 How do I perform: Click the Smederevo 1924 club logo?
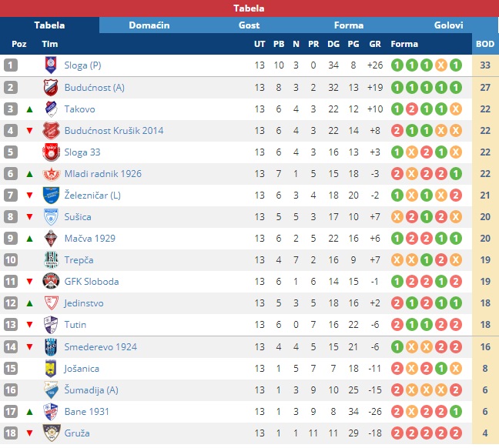51,346
